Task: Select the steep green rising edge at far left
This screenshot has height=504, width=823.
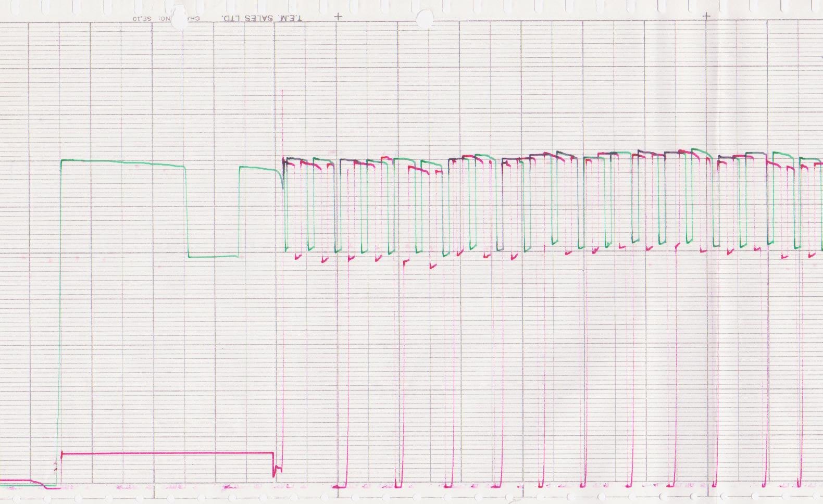Action: [59, 312]
